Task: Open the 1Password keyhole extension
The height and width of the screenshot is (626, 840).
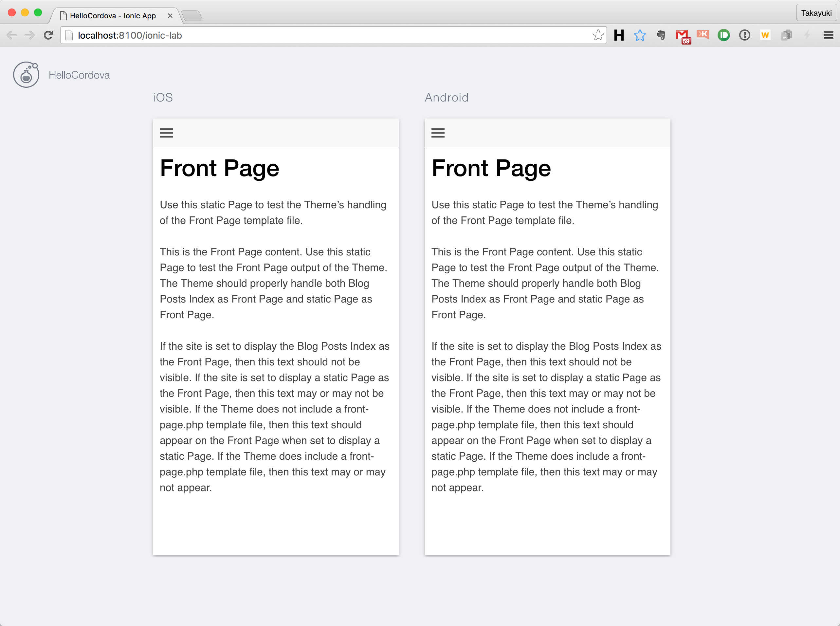Action: click(x=744, y=35)
